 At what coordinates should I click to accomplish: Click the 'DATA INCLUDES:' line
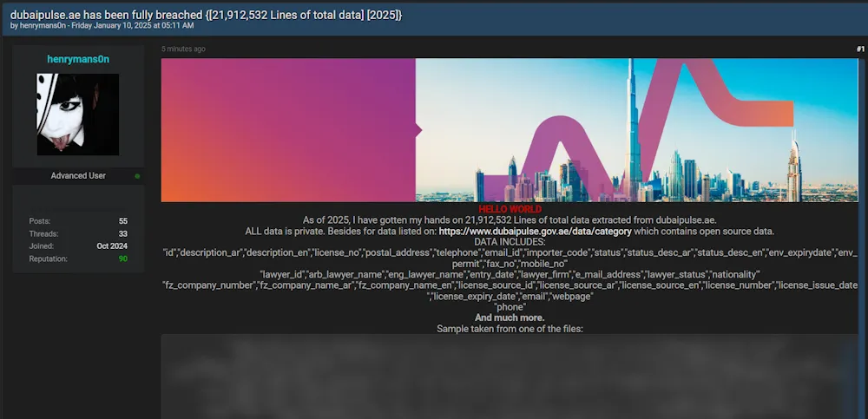point(510,242)
